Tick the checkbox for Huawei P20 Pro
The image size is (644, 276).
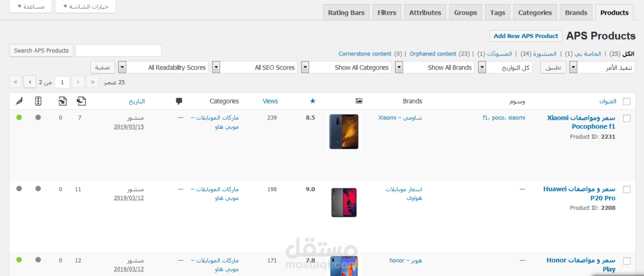(x=627, y=189)
